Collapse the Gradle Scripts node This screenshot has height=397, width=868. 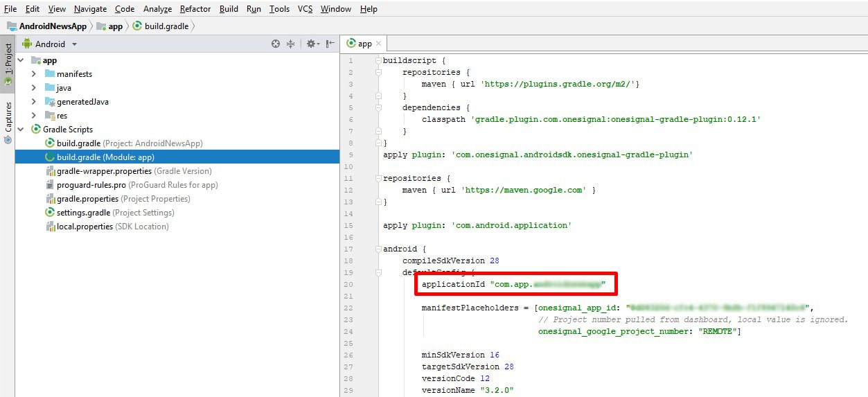coord(21,130)
